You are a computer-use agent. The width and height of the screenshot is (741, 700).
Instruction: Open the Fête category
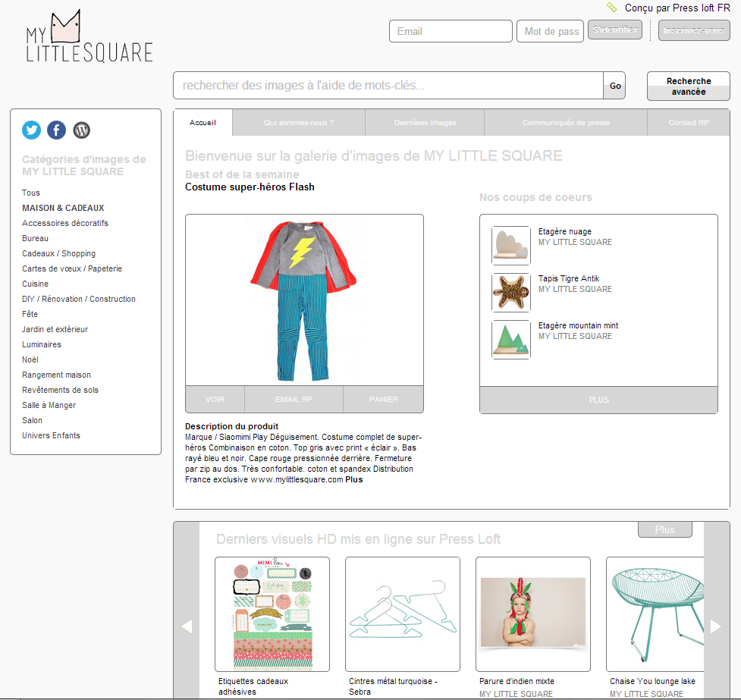tap(30, 314)
